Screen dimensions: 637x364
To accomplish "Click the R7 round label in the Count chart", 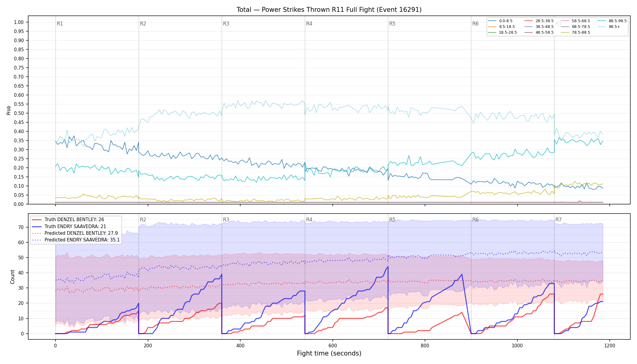I will [x=558, y=220].
